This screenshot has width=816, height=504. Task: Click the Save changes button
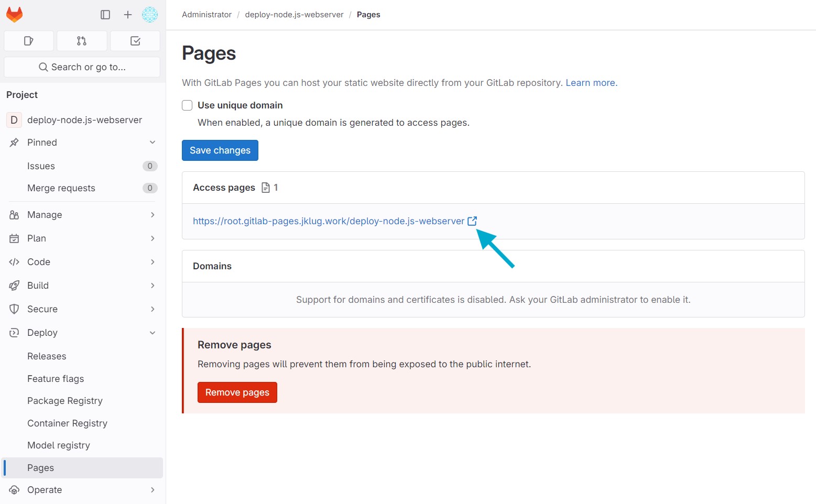(220, 150)
